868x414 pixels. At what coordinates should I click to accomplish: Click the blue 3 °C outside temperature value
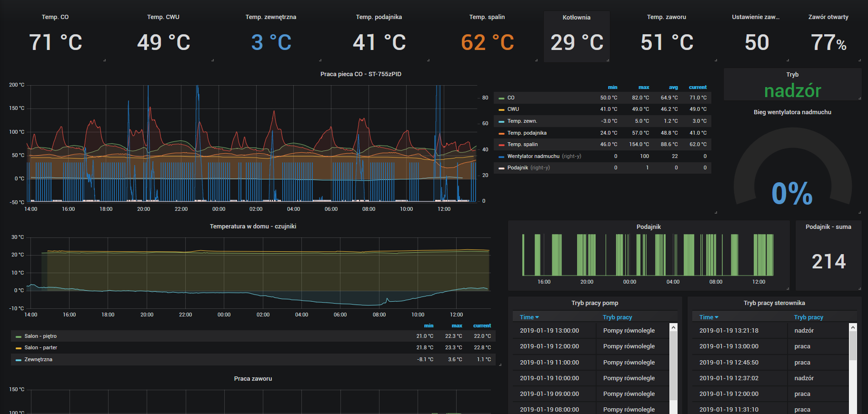pyautogui.click(x=271, y=42)
